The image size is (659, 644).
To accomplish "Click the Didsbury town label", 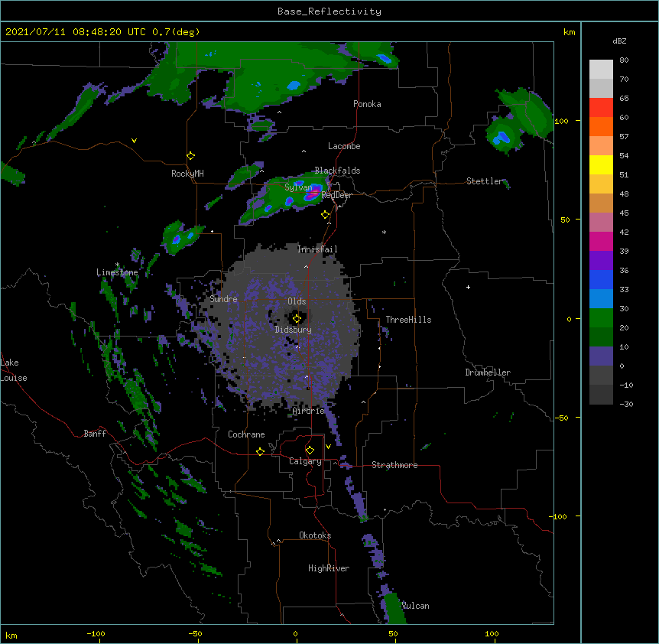I will (x=294, y=330).
